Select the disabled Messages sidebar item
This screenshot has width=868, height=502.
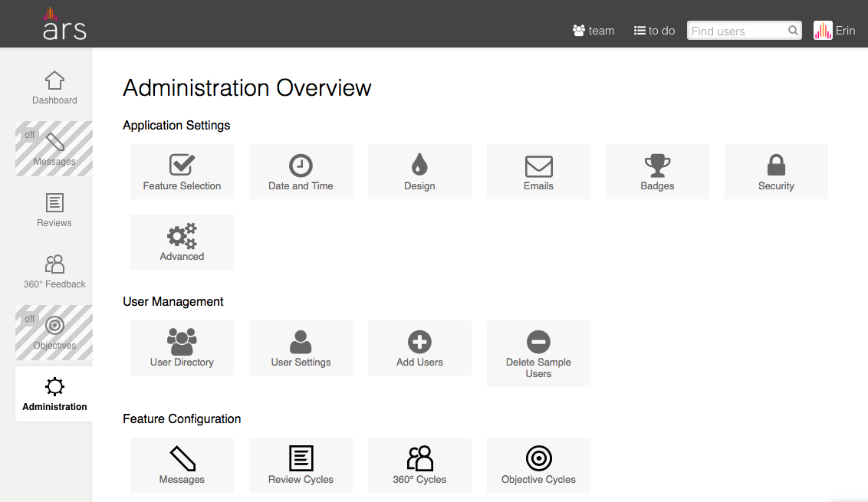(54, 149)
